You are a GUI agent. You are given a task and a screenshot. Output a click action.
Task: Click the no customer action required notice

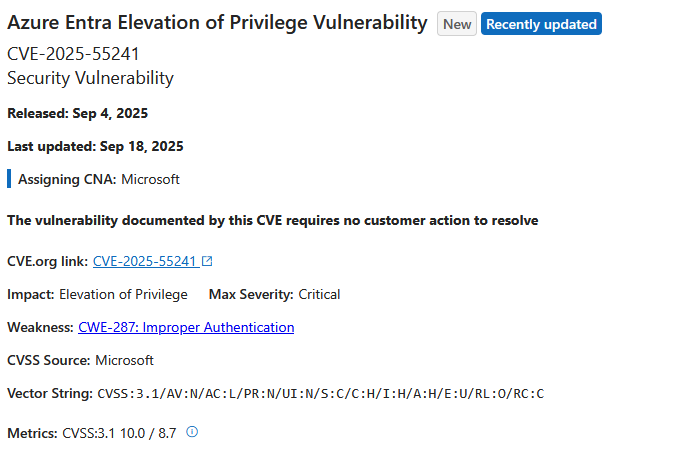click(273, 221)
